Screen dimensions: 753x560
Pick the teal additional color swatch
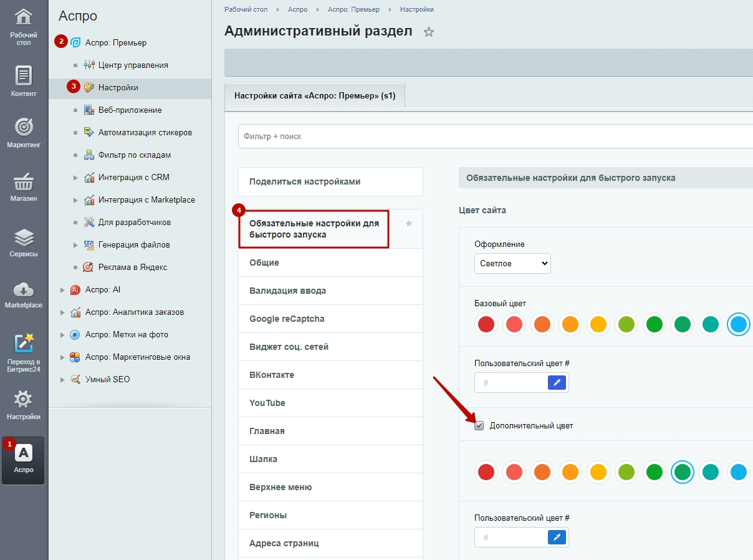(710, 473)
